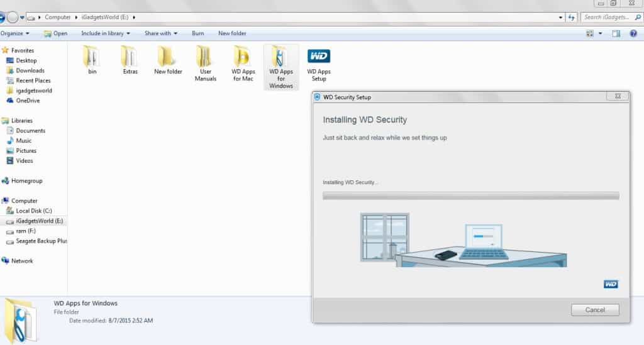Select the WD Apps for Windows folder

pyautogui.click(x=281, y=67)
